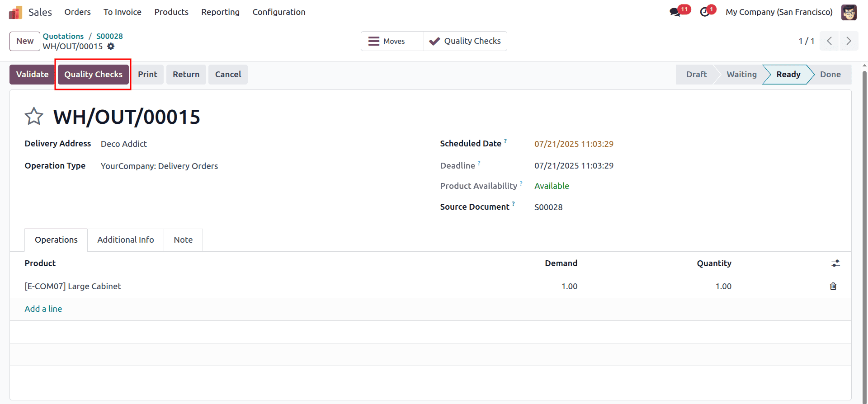
Task: Open column settings adjust icon
Action: [x=835, y=263]
